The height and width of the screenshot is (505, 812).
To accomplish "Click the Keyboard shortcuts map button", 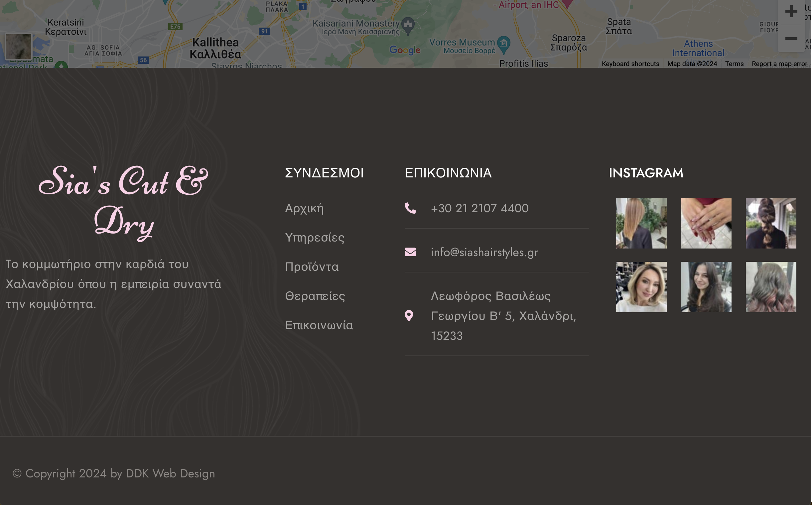I will point(630,64).
